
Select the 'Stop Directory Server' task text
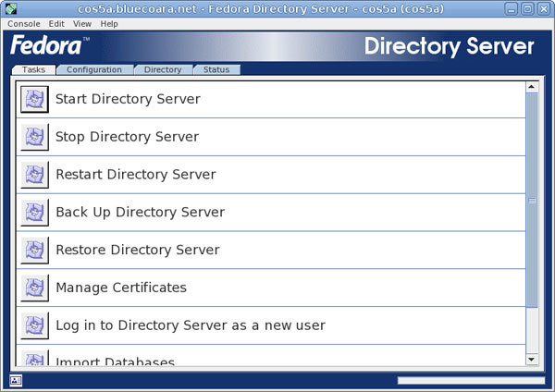point(127,137)
